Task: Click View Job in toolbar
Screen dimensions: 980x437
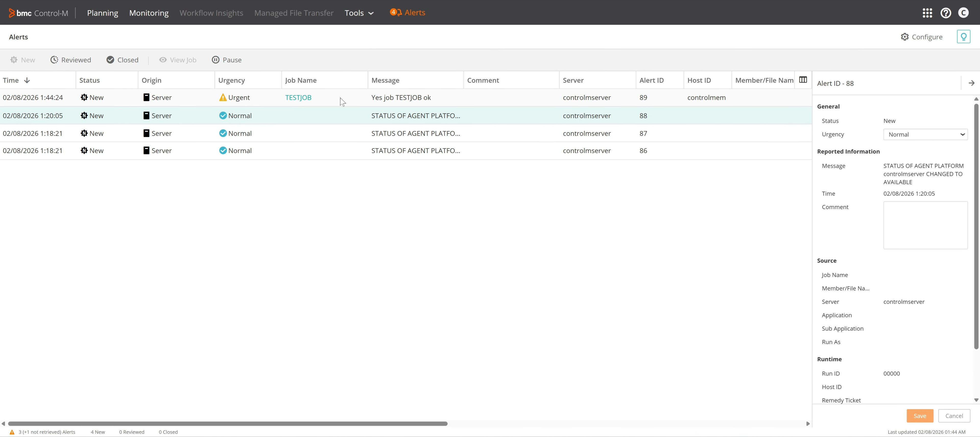Action: point(178,60)
